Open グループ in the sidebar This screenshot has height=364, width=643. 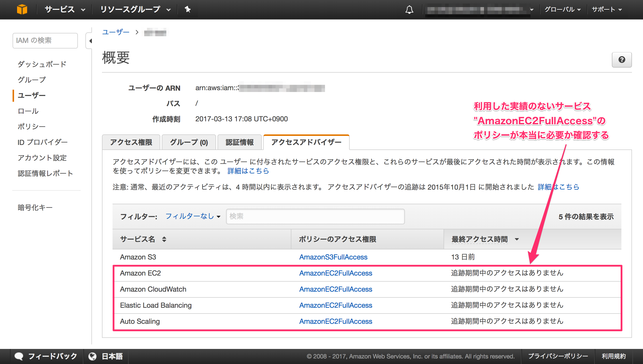32,80
